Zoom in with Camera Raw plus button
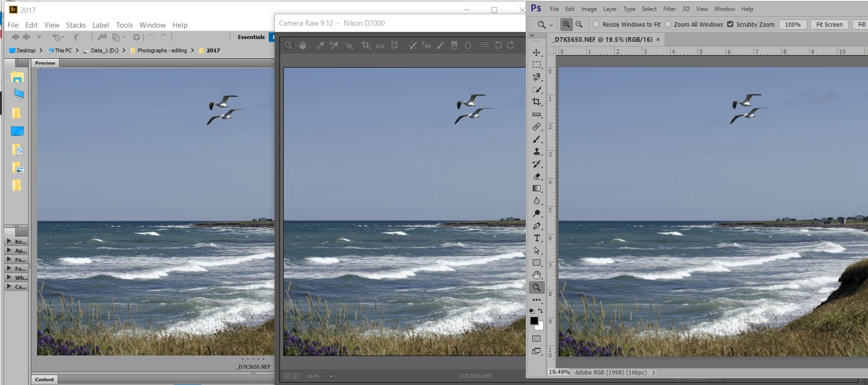The height and width of the screenshot is (385, 868). coord(295,376)
